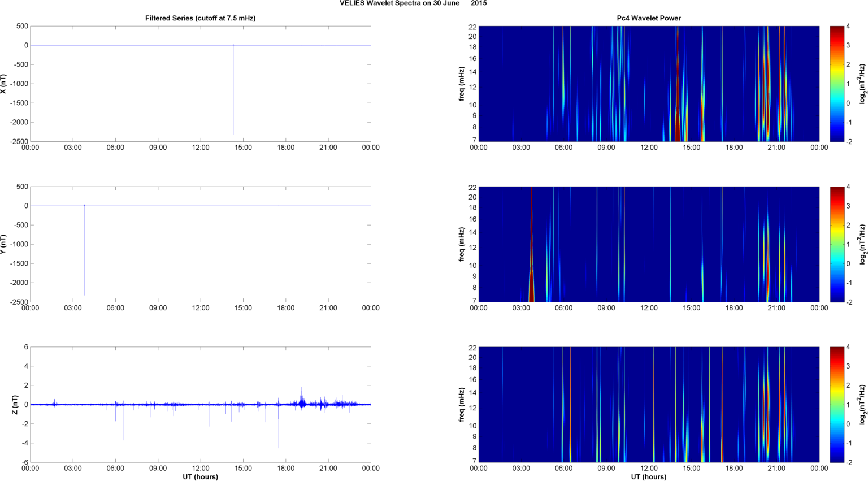Click freq (mHz) label of bottom spectrogram
Screen dimensions: 868x481
click(462, 405)
